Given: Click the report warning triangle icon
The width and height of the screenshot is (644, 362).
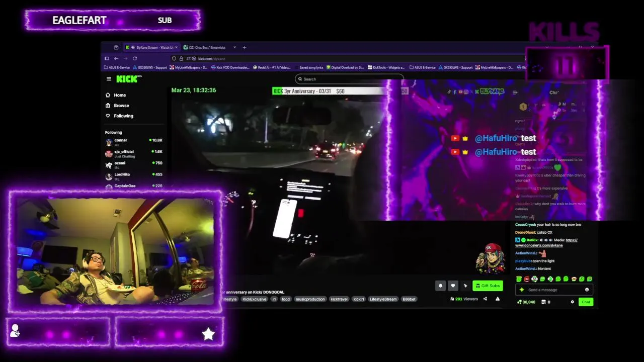Looking at the screenshot, I should point(498,299).
